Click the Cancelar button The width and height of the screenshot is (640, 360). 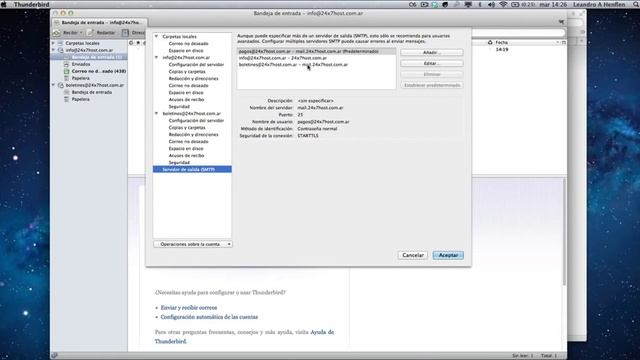point(413,255)
